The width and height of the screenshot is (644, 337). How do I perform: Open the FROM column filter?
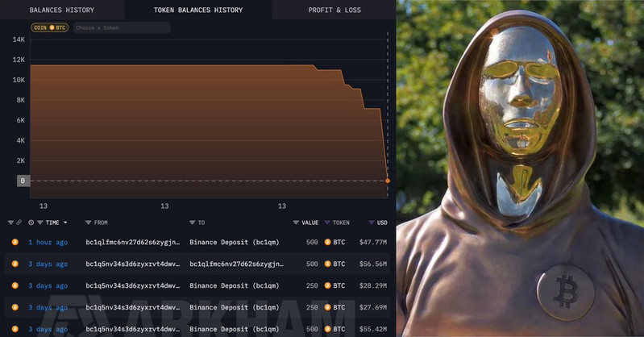pos(89,223)
